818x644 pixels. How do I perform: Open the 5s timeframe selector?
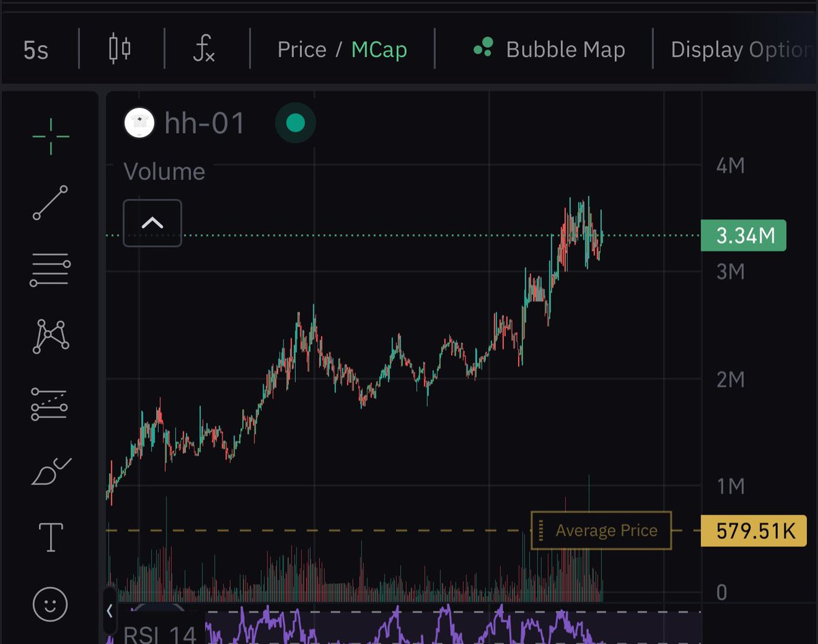click(36, 50)
